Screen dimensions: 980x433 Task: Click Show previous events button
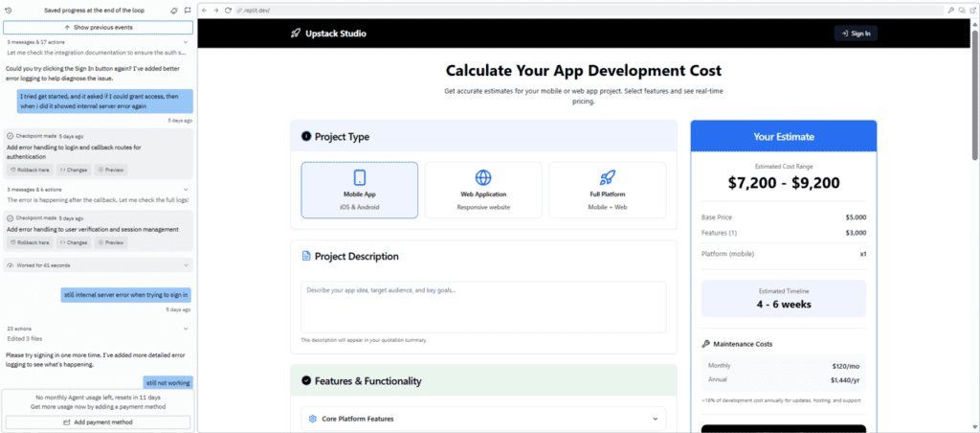[x=99, y=28]
